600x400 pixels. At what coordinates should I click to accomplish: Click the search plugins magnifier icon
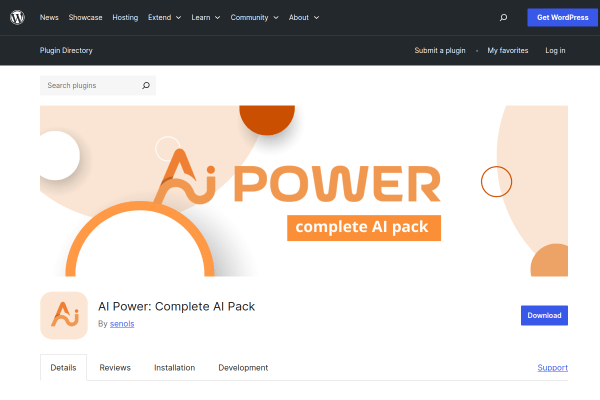(146, 85)
